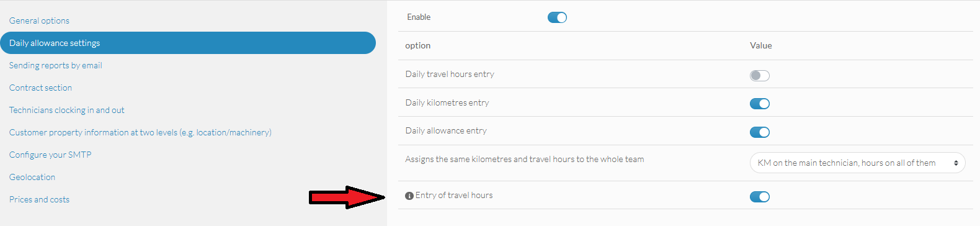Click the Entry of travel hours label

pos(454,195)
